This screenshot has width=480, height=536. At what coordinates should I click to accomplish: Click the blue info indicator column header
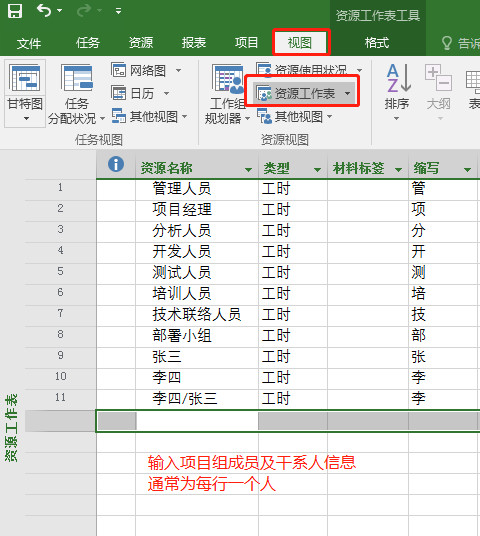[116, 164]
